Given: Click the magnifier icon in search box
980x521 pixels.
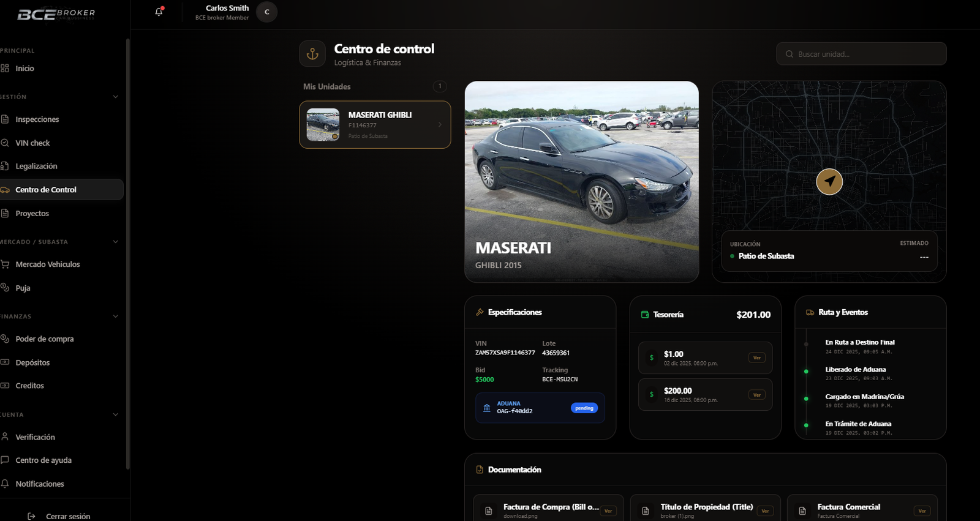Looking at the screenshot, I should click(x=790, y=54).
